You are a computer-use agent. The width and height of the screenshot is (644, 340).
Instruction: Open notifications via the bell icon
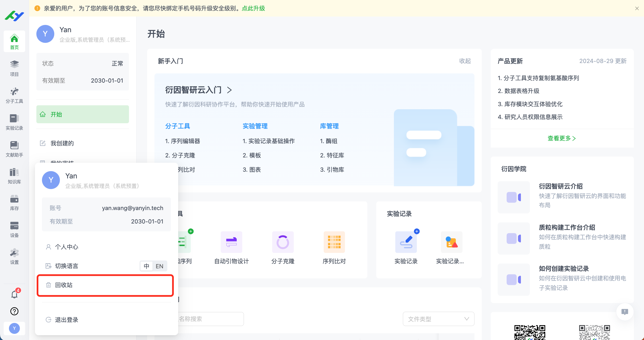tap(14, 294)
